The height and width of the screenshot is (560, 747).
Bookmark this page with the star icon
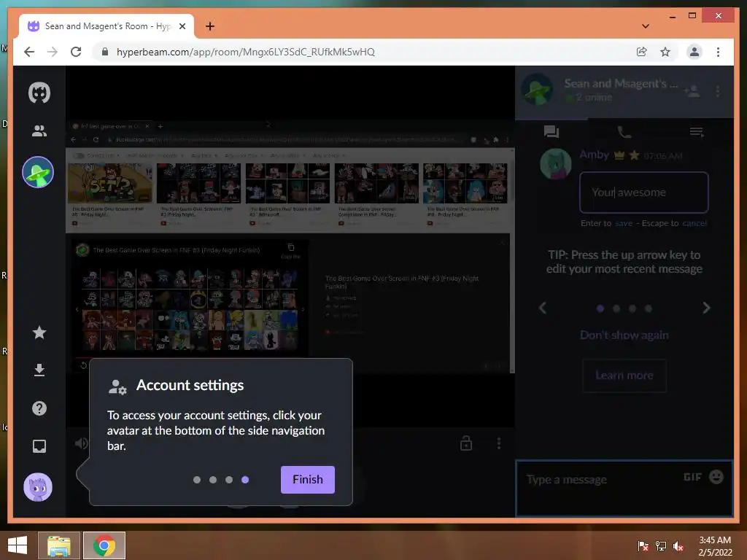[665, 52]
